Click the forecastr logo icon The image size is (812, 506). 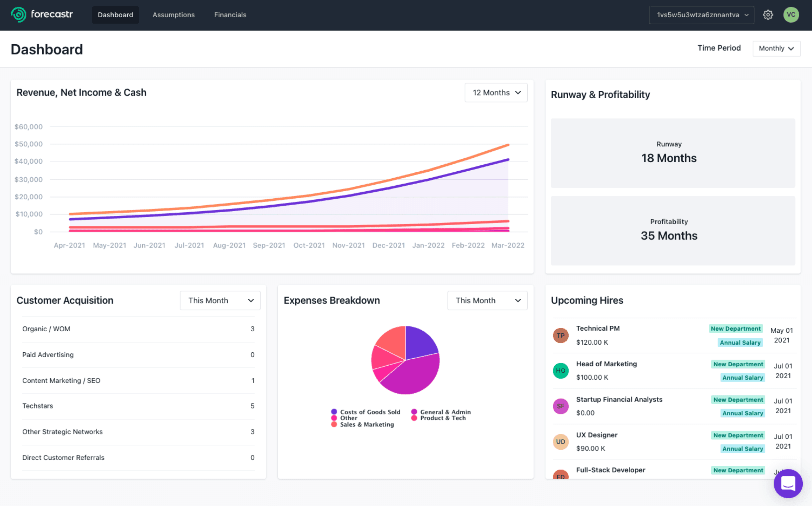18,15
